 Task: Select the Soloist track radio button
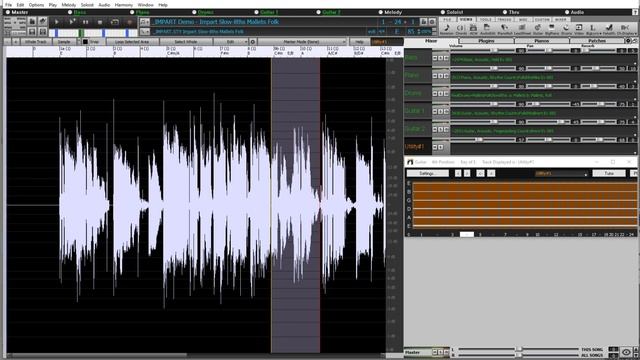(x=443, y=12)
